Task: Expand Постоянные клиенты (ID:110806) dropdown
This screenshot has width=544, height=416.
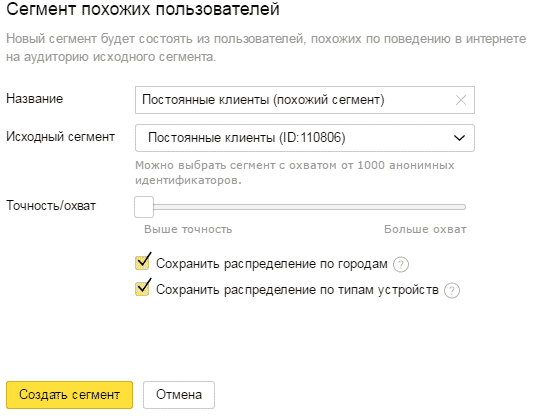Action: [305, 138]
